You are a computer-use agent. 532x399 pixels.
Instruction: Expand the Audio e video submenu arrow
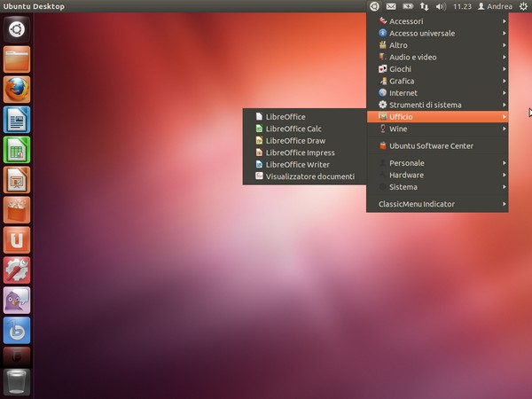pos(505,57)
